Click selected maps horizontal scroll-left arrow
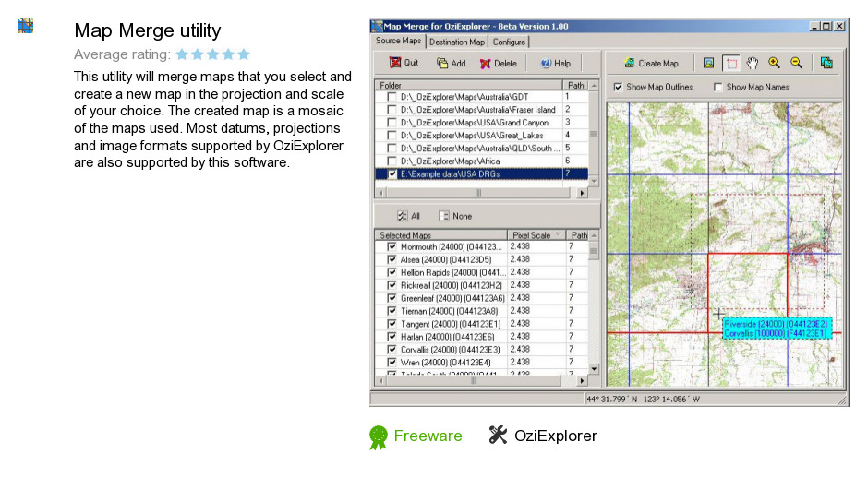Screen dimensions: 868x478 click(x=380, y=381)
